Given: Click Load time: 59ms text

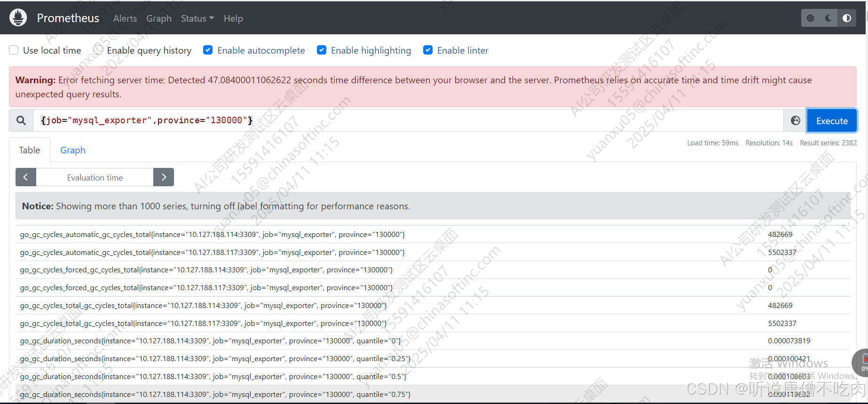Looking at the screenshot, I should tap(712, 143).
